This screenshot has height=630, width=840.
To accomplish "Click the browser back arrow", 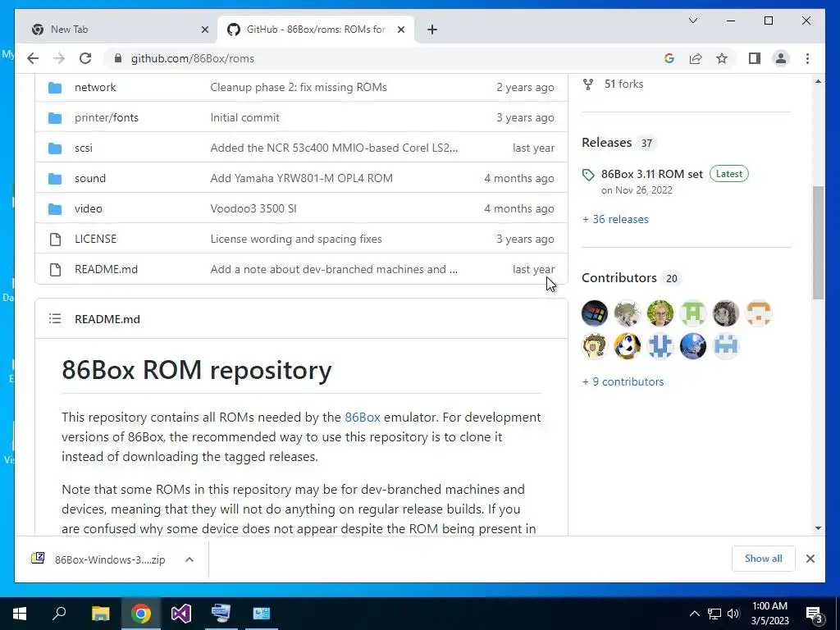I will tap(33, 58).
